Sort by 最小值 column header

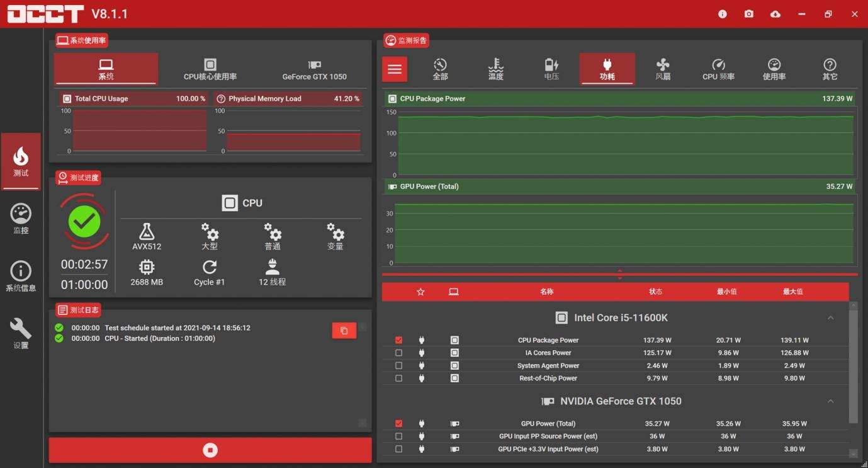726,292
